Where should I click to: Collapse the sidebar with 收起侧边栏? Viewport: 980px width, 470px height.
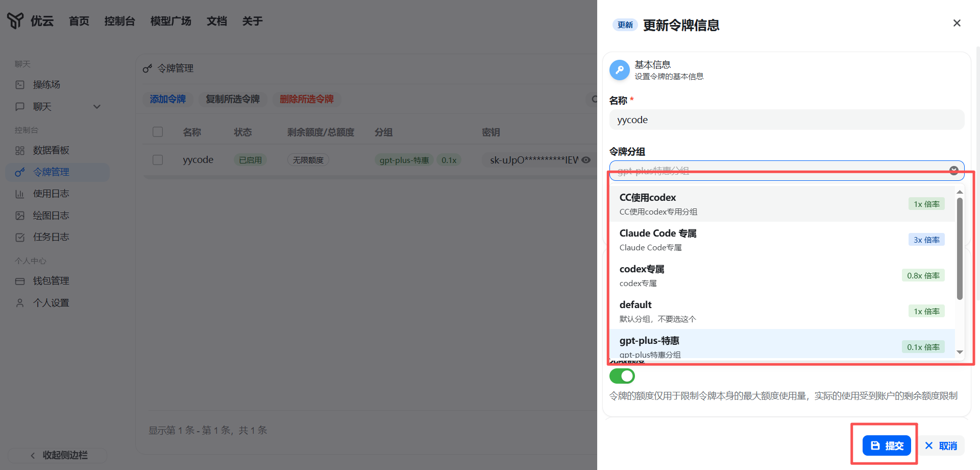[58, 455]
